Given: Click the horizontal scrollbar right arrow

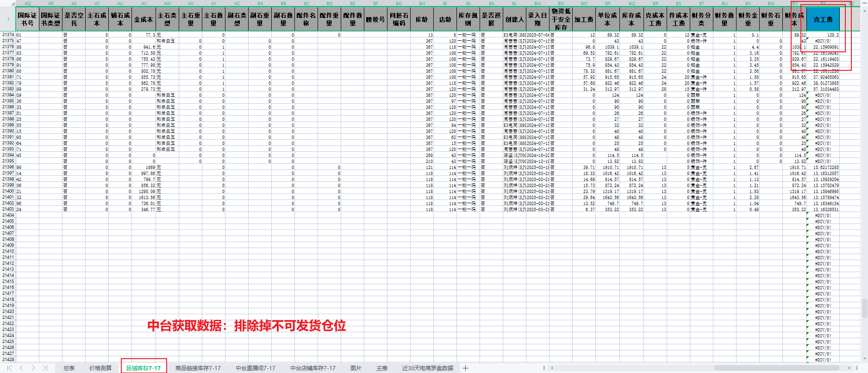Looking at the screenshot, I should pyautogui.click(x=849, y=368).
